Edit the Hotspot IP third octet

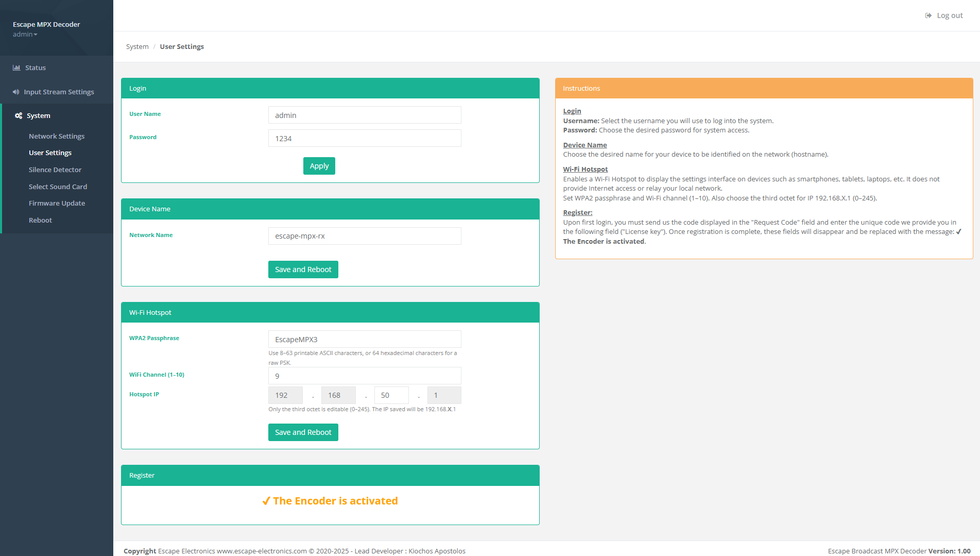391,395
